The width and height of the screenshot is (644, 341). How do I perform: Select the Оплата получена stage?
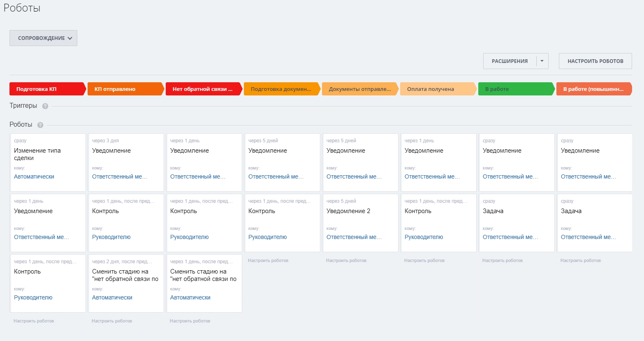point(438,89)
